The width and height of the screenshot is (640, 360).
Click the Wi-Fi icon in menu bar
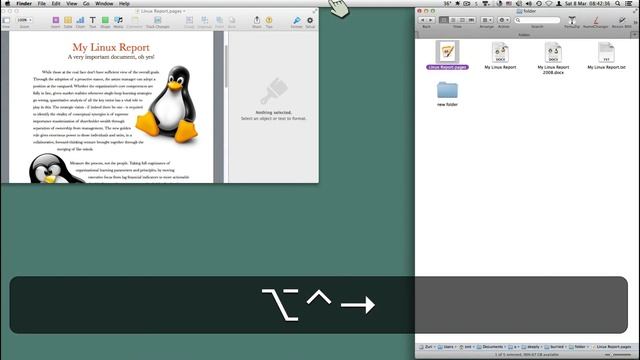tap(549, 3)
